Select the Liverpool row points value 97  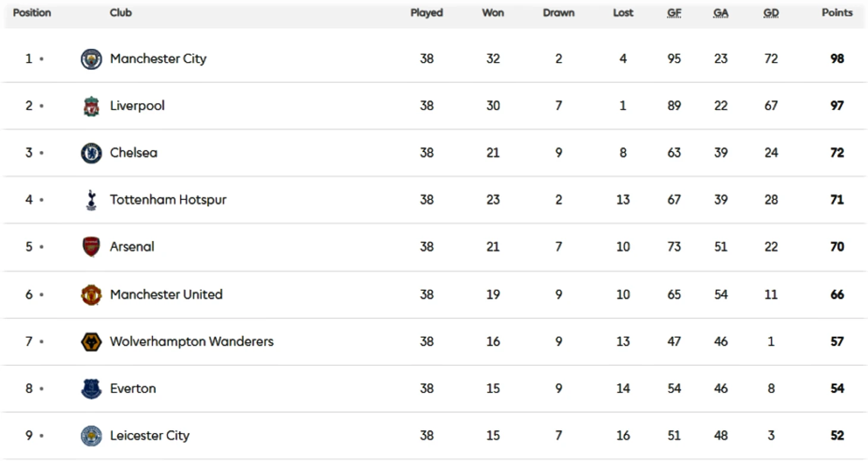coord(837,106)
